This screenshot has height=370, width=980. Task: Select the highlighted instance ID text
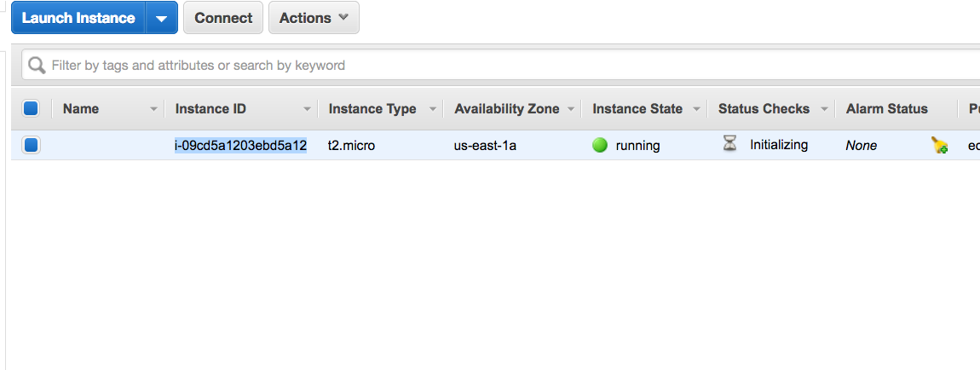(240, 146)
